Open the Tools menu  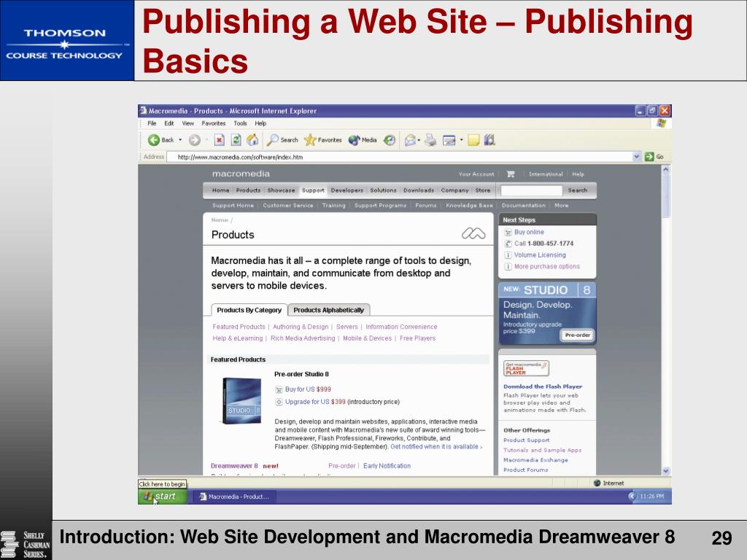click(x=240, y=123)
